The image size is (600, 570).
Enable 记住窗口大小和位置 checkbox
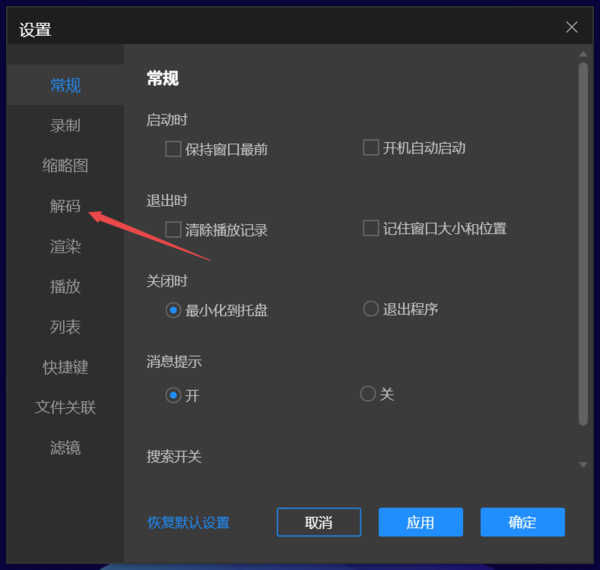(371, 228)
